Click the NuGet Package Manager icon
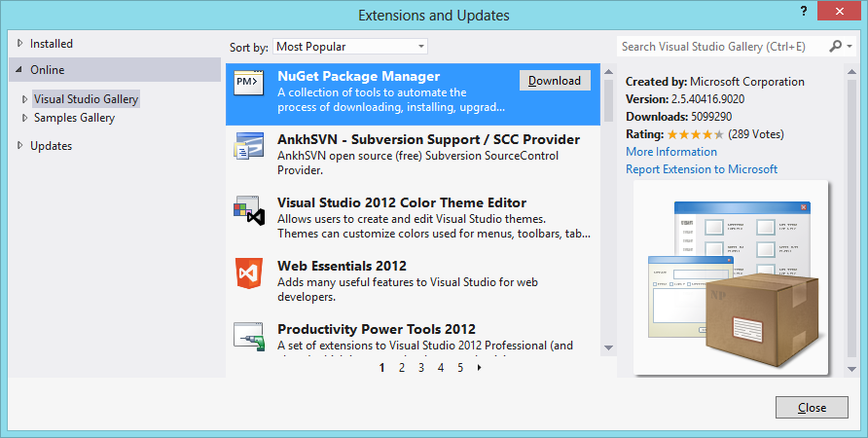Viewport: 868px width, 438px height. coord(248,83)
